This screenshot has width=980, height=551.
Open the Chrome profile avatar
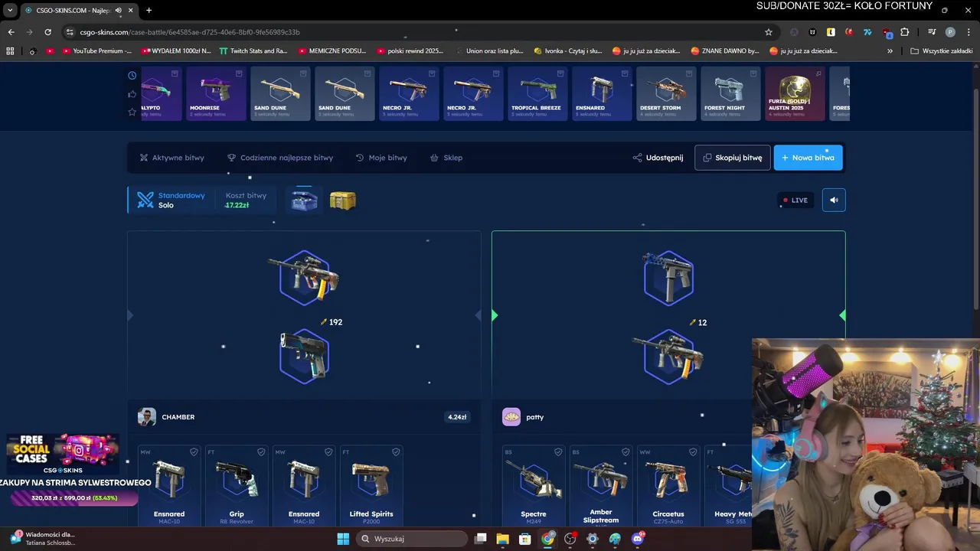pos(950,32)
